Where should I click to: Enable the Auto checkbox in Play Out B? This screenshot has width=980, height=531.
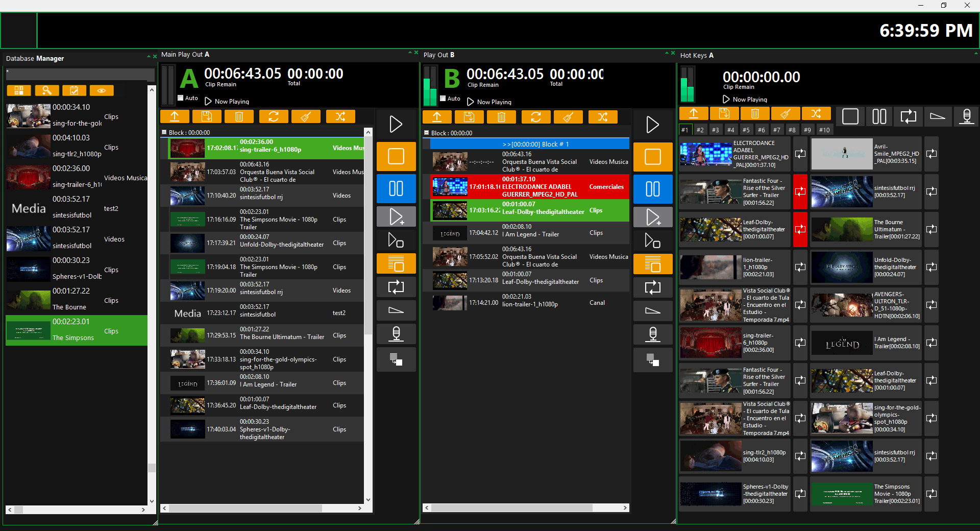coord(443,99)
